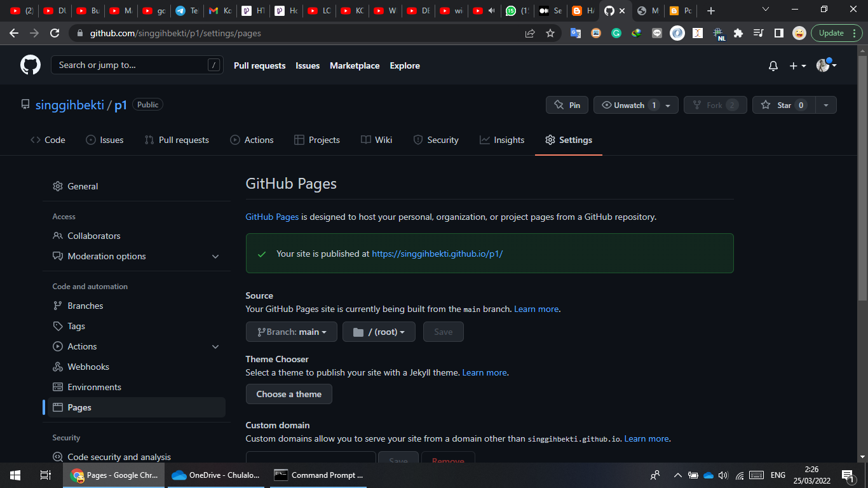Bookmark this page with star icon
Image resolution: width=868 pixels, height=488 pixels.
(x=550, y=33)
